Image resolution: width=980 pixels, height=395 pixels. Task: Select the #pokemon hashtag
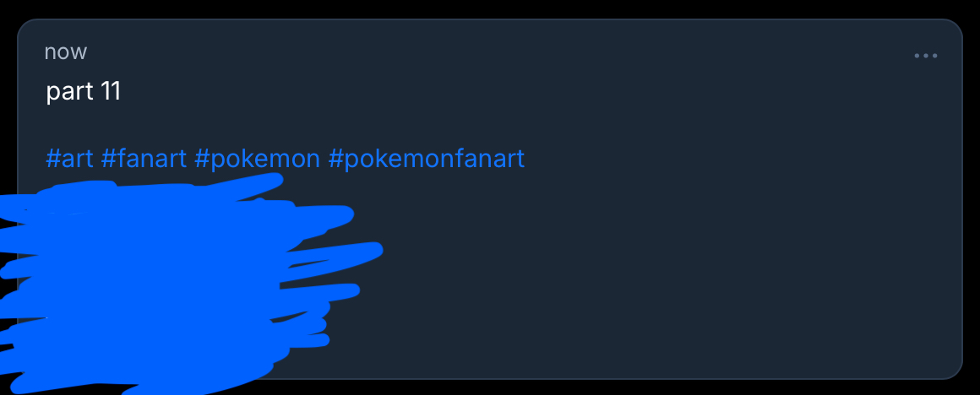pos(257,158)
